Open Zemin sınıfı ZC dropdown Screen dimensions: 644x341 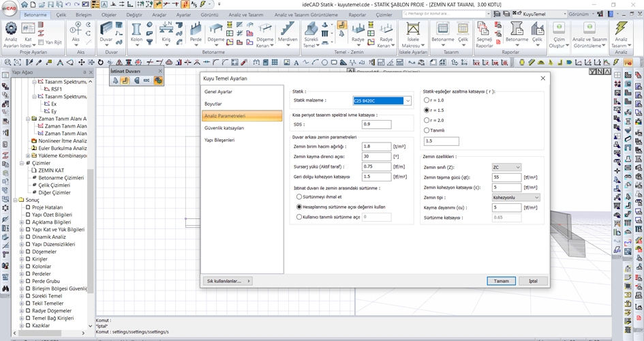pyautogui.click(x=506, y=167)
